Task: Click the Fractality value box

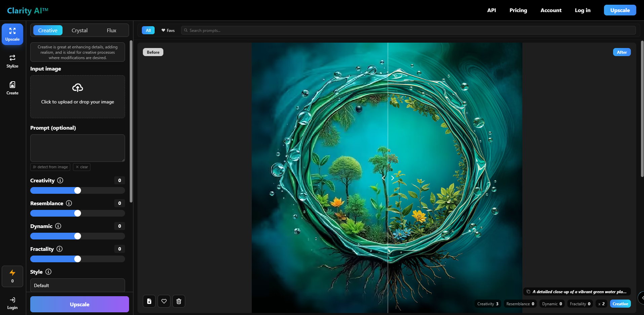Action: coord(120,249)
